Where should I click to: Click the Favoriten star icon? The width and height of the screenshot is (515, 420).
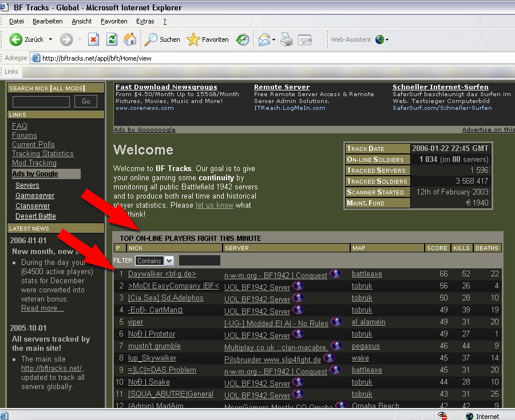pos(193,39)
